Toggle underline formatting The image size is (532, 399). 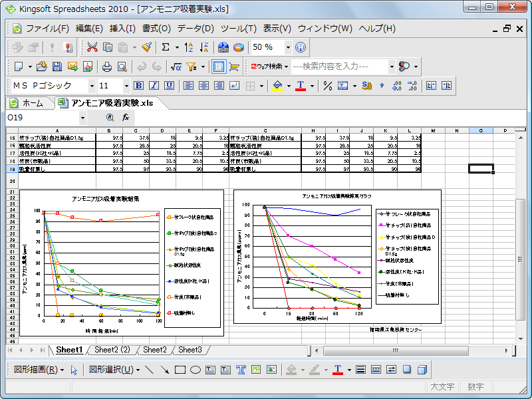coord(170,86)
